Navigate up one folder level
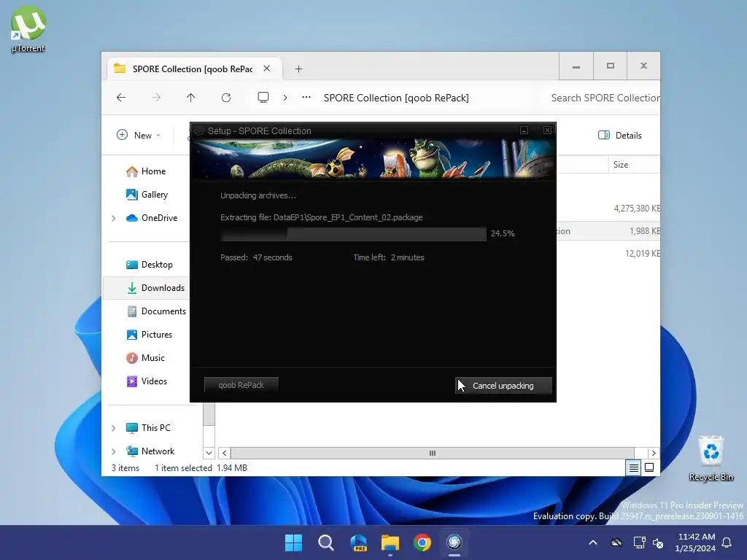 point(190,98)
